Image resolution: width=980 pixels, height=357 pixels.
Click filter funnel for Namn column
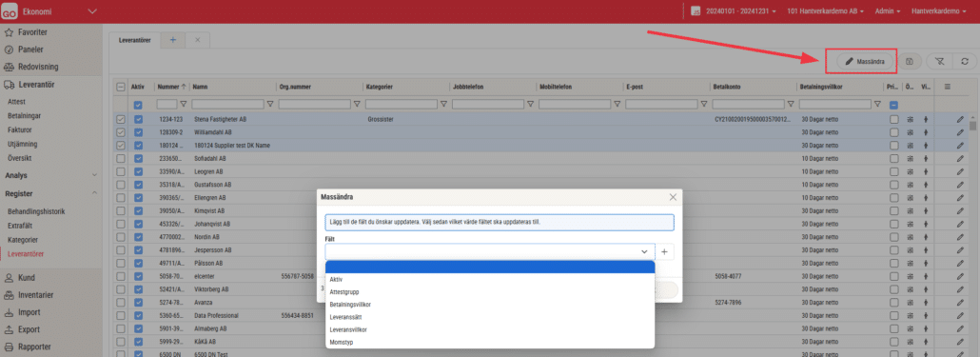coord(270,105)
